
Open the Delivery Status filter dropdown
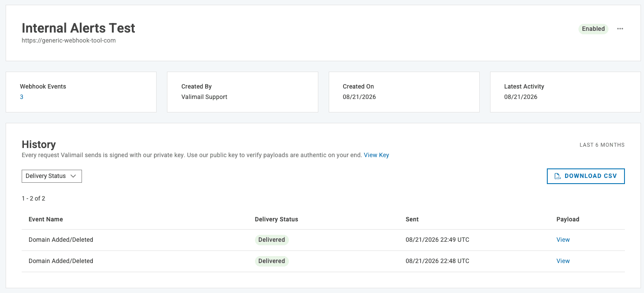point(52,176)
